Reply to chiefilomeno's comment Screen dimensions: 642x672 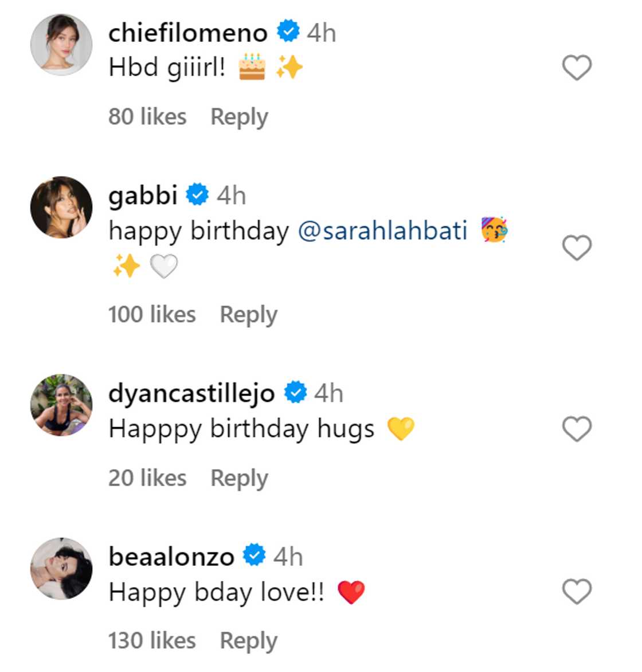tap(240, 116)
